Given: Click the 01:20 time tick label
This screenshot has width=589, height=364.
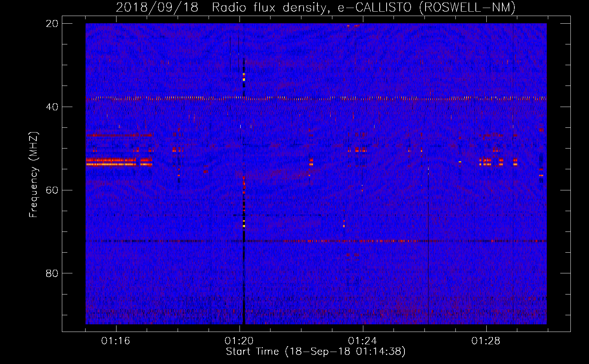Looking at the screenshot, I should 239,341.
